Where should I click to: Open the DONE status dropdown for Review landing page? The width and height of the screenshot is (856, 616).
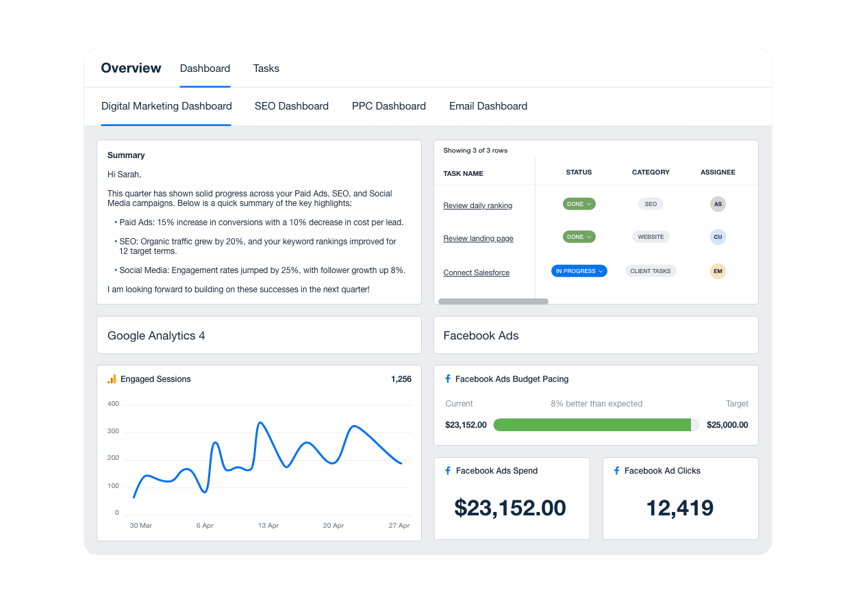[579, 236]
